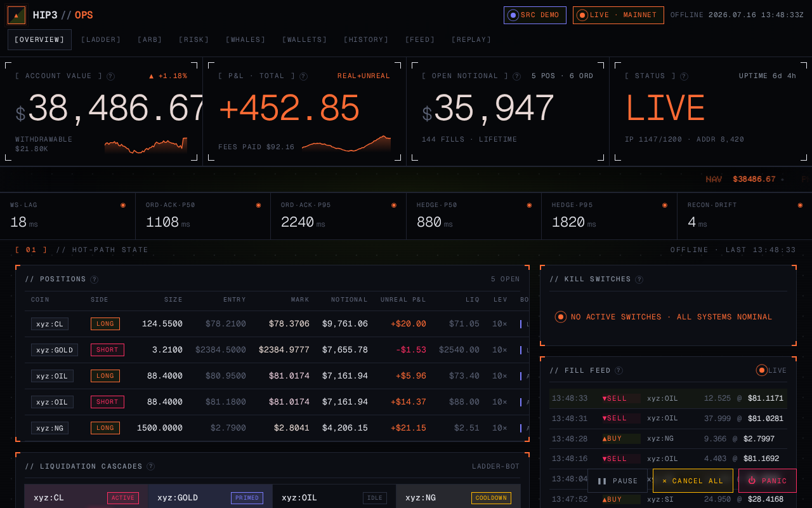Click 13:48:33 SELL xyz:OIL fill row

[668, 398]
